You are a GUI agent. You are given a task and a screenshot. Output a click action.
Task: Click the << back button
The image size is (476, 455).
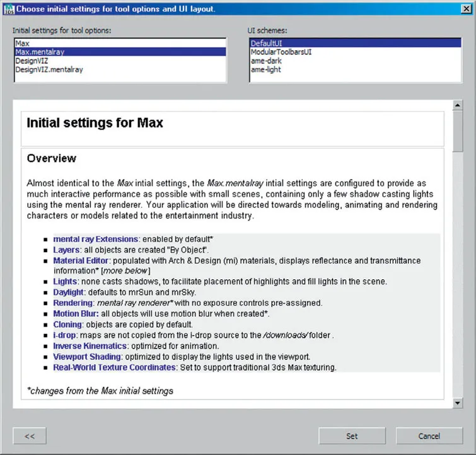[30, 435]
